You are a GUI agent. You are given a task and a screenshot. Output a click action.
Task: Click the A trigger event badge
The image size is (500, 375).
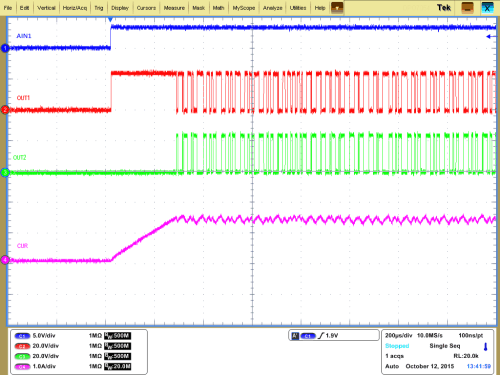[295, 336]
